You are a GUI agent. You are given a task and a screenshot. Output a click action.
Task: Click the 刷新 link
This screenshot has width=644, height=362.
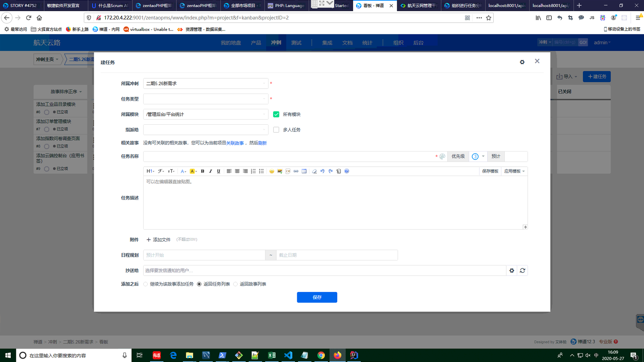coord(262,143)
